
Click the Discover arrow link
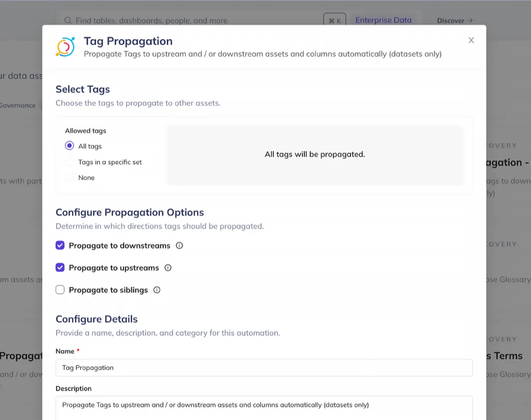[x=455, y=21]
